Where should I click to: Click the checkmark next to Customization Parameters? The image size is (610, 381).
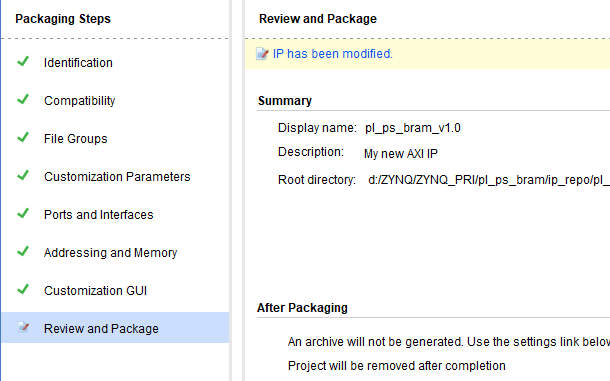[23, 176]
